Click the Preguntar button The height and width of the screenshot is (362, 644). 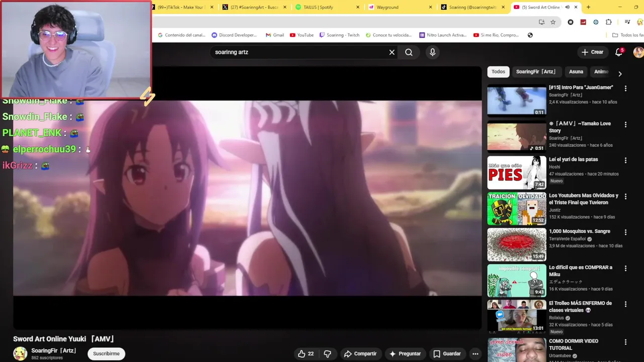405,354
